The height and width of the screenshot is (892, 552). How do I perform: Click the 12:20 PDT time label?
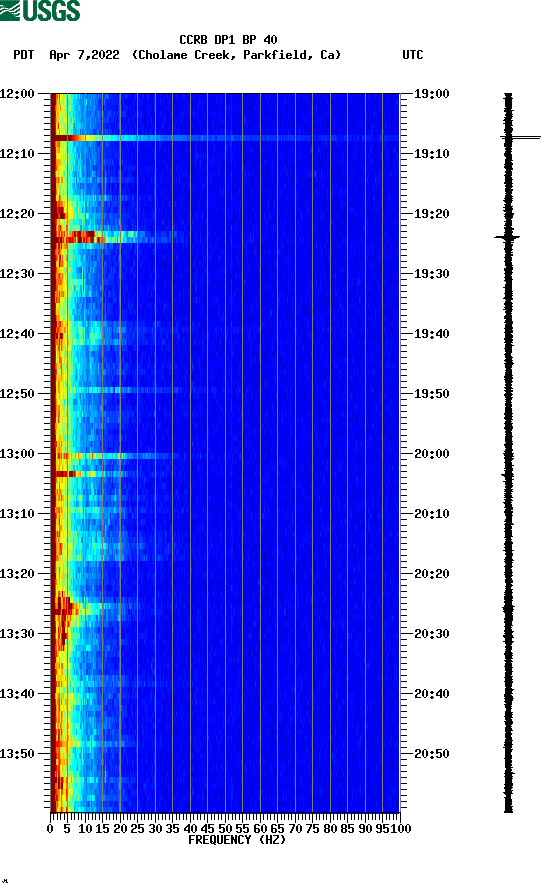pos(18,214)
